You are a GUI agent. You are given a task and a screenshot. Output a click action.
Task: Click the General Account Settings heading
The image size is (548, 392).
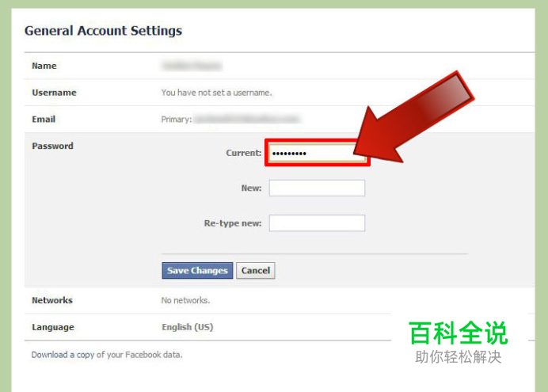click(x=103, y=31)
